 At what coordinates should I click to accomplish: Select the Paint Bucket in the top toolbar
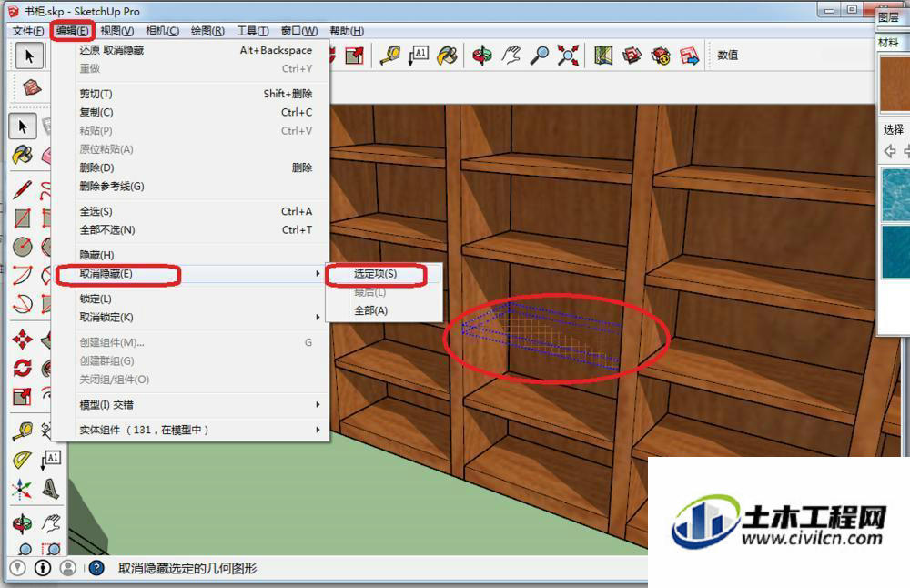pos(447,56)
